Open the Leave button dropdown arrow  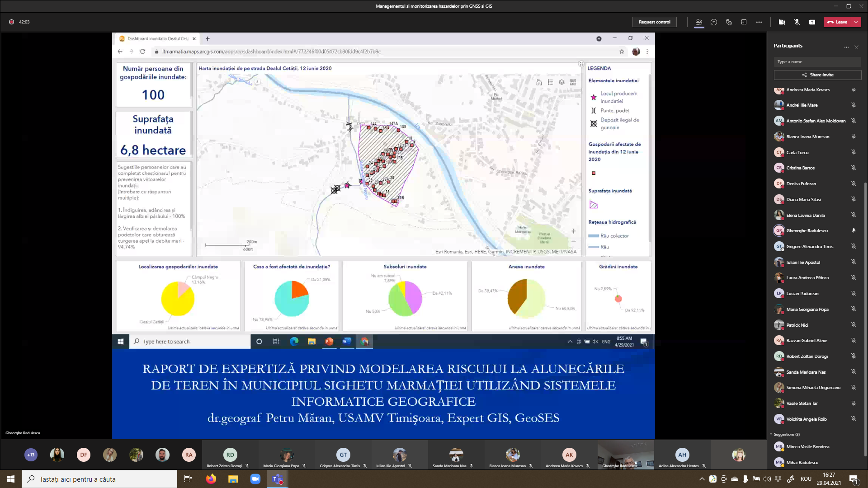point(856,22)
